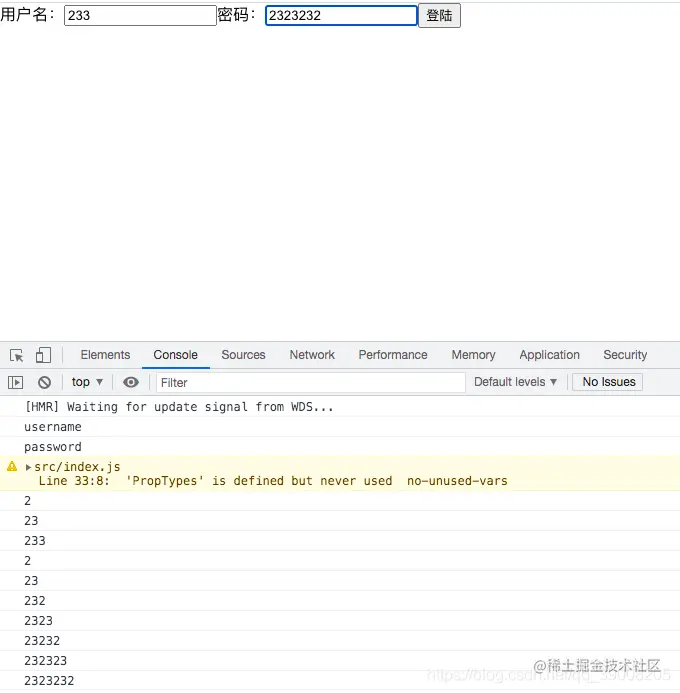
Task: Toggle the device toolbar icon
Action: 43,355
